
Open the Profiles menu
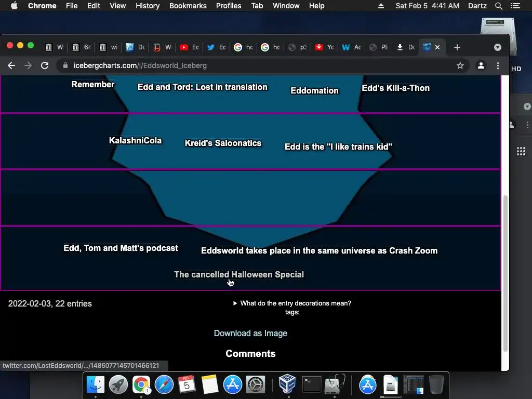[229, 6]
